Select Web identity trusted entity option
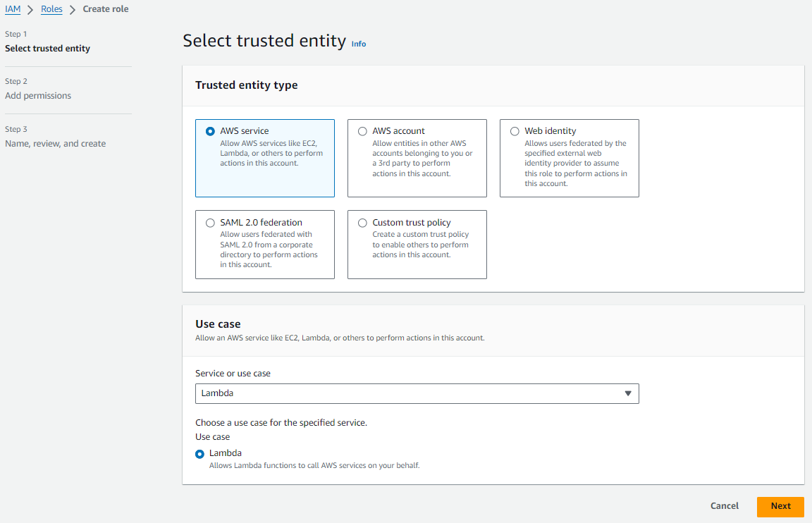 pyautogui.click(x=515, y=130)
